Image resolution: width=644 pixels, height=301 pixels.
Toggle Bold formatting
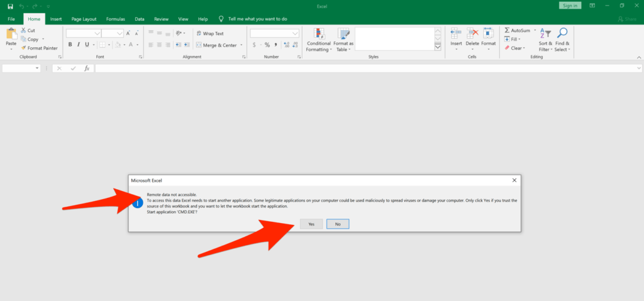[70, 45]
